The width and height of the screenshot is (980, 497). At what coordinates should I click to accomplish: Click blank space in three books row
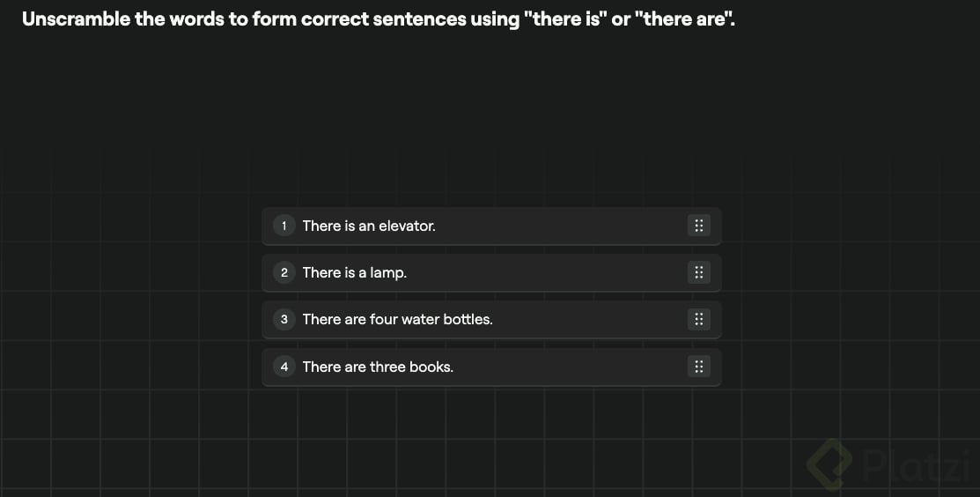572,367
